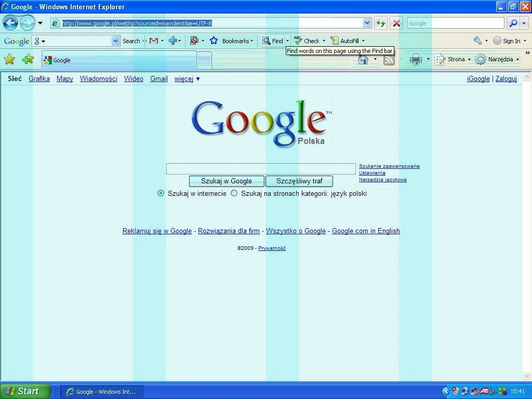Click the Google search text field

[x=261, y=169]
